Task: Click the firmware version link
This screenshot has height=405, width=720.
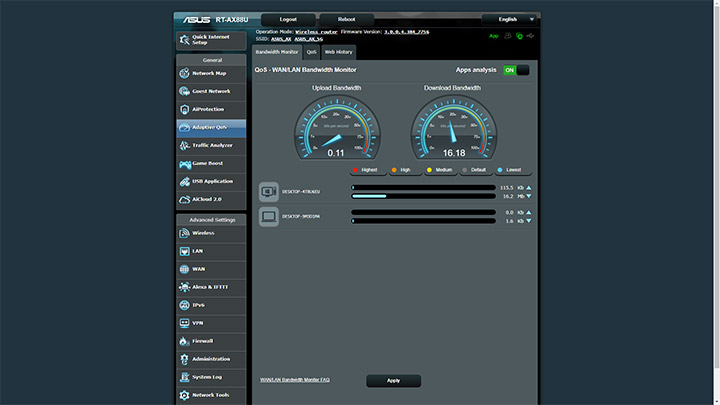Action: (x=406, y=32)
